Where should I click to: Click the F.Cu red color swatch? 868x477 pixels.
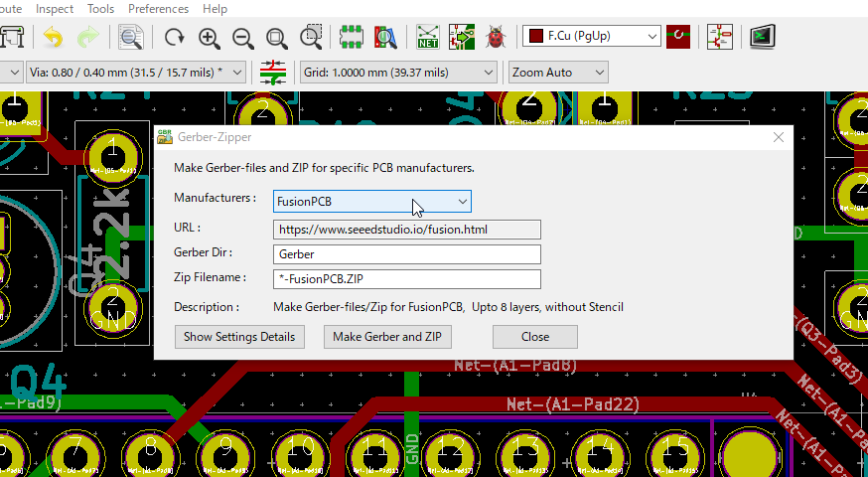536,36
